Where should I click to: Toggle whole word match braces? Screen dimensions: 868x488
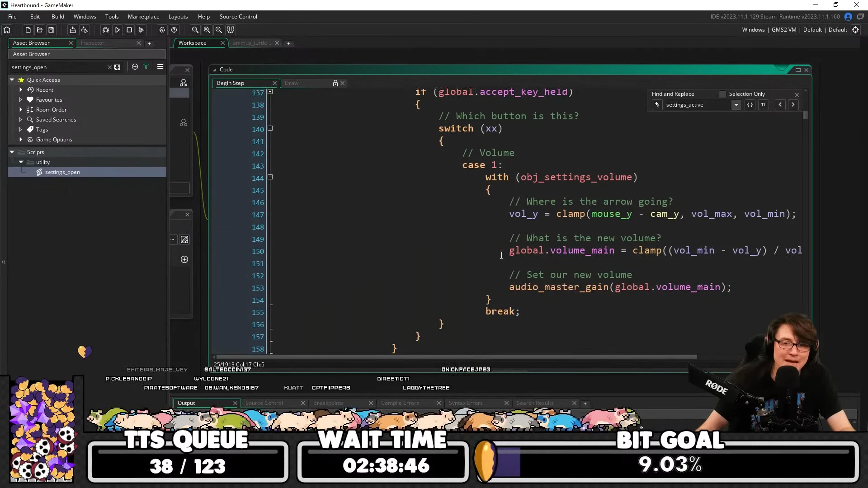pyautogui.click(x=750, y=105)
